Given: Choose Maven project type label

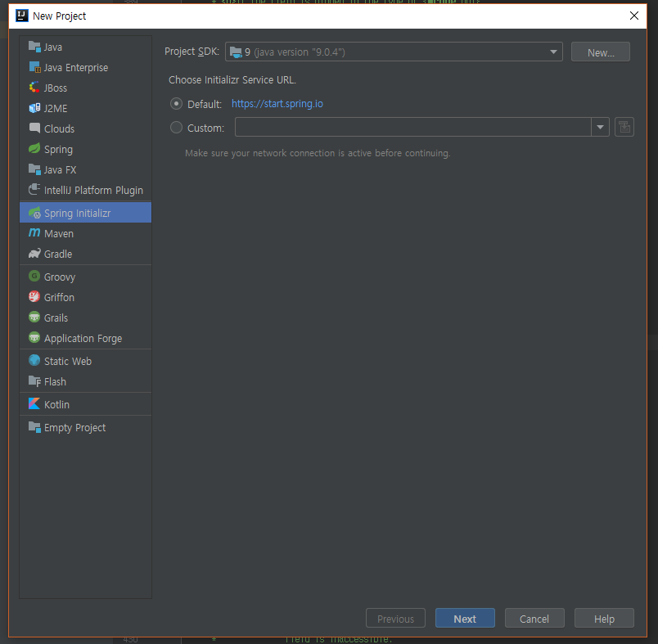Looking at the screenshot, I should coord(59,234).
